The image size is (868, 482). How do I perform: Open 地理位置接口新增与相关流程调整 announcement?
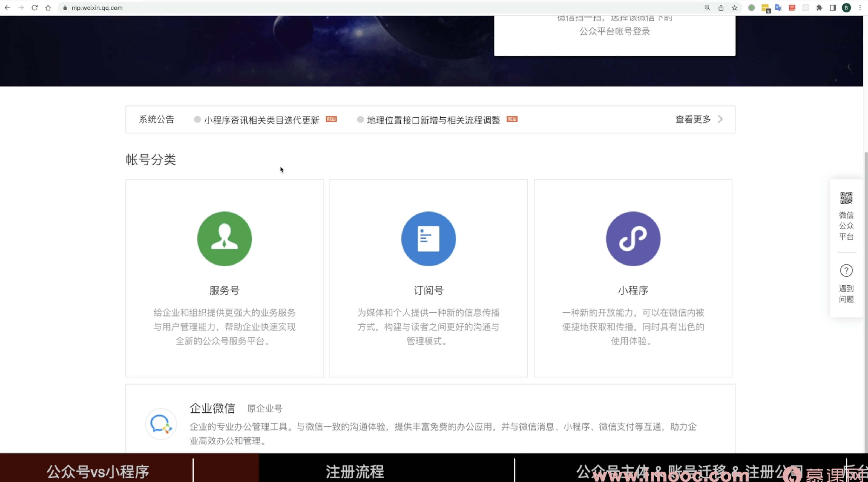433,120
